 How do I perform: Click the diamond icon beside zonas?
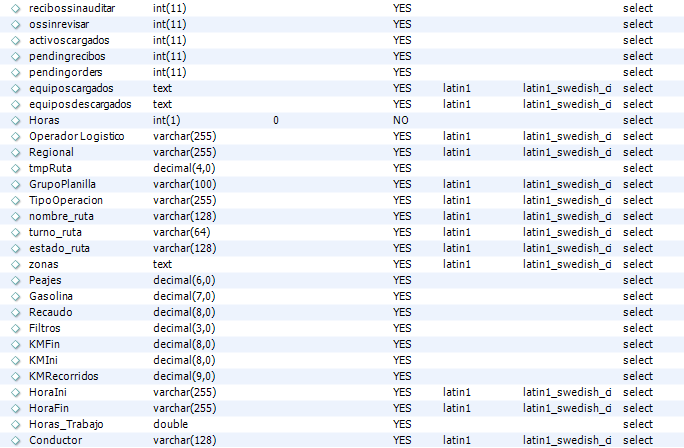coord(16,264)
